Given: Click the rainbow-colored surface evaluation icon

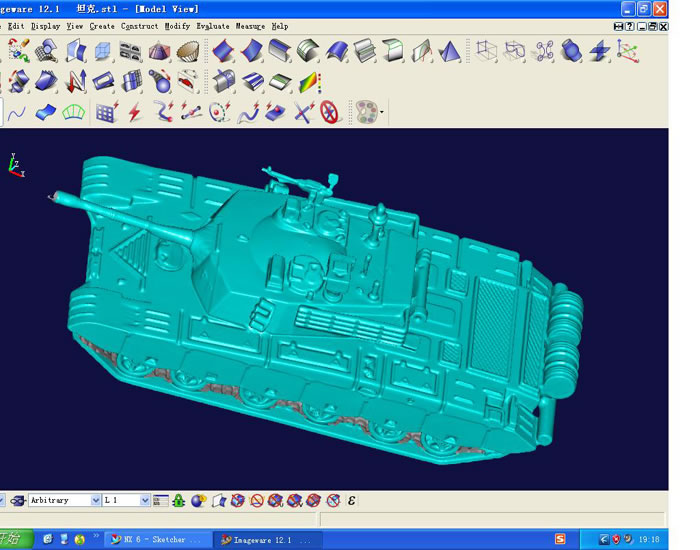Looking at the screenshot, I should coord(309,81).
